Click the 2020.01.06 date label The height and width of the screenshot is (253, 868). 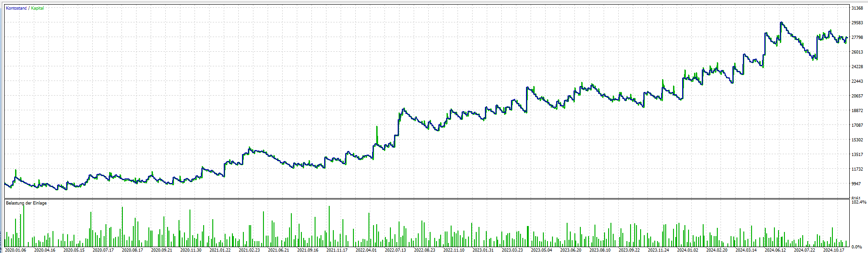pyautogui.click(x=16, y=250)
